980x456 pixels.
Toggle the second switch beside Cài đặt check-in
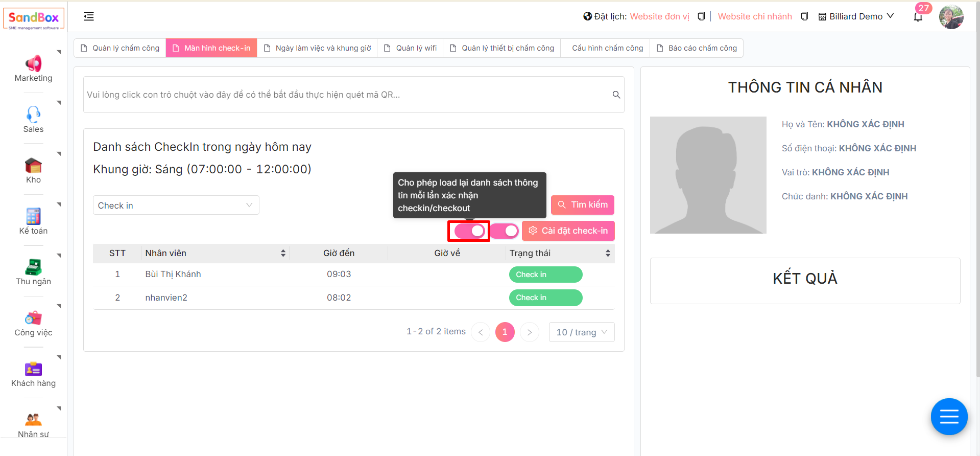[x=505, y=231]
